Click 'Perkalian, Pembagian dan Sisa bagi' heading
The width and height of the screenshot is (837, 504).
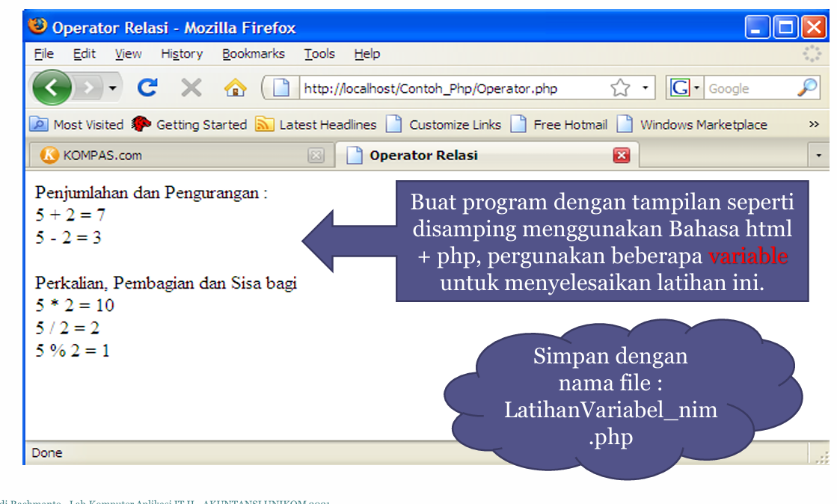tap(166, 283)
